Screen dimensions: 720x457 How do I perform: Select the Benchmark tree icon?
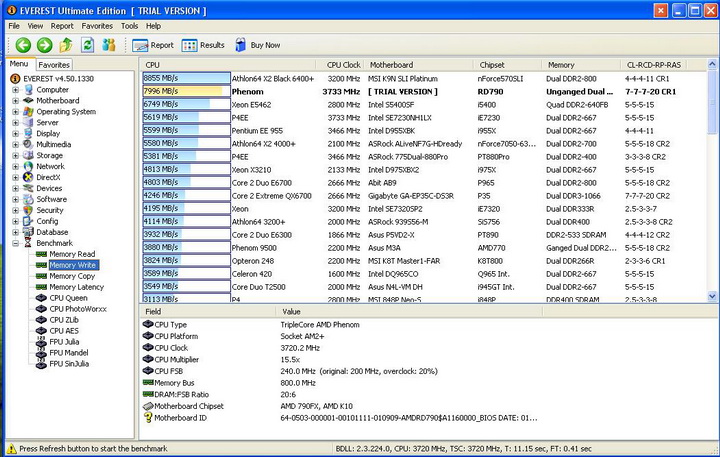point(28,243)
